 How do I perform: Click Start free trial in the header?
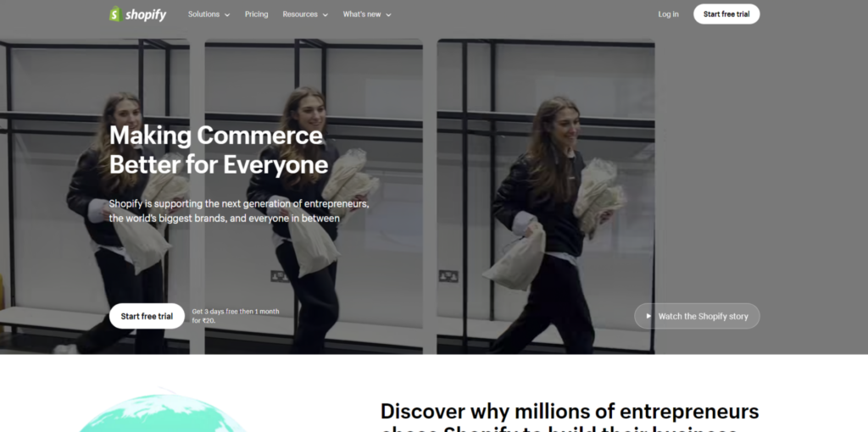726,14
